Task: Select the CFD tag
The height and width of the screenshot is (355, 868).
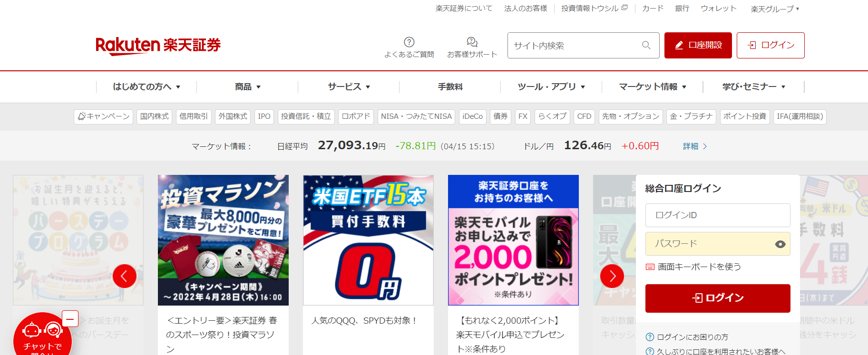Action: click(584, 116)
